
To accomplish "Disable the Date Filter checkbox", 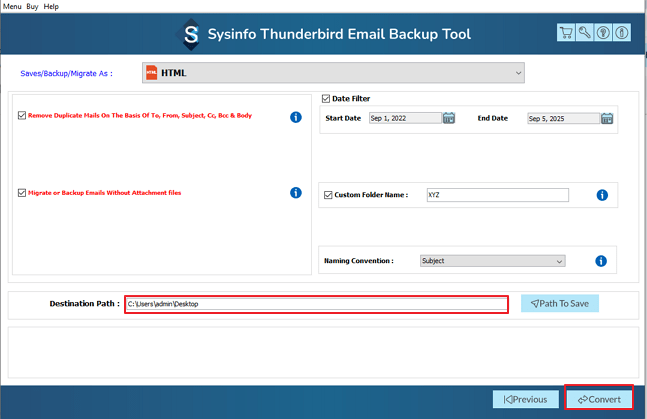I will pos(326,99).
